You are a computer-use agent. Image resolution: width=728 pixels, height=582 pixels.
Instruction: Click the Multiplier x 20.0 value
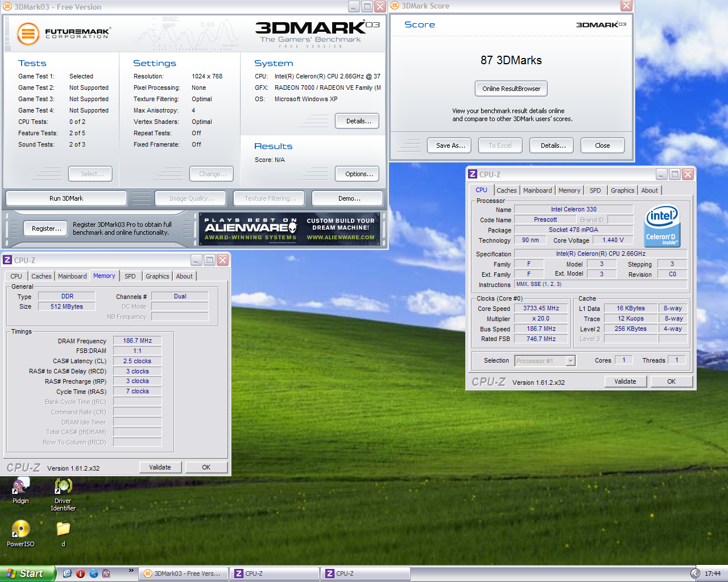[x=541, y=318]
